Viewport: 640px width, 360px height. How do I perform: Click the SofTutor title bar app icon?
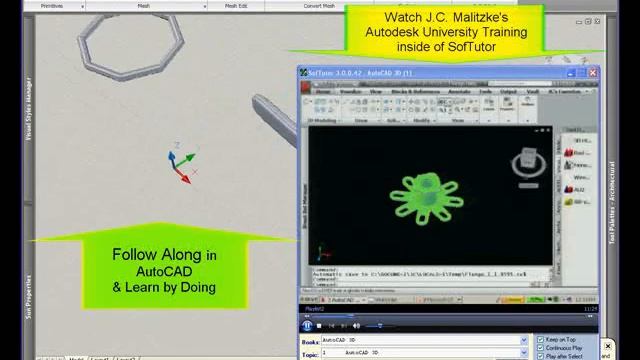303,73
